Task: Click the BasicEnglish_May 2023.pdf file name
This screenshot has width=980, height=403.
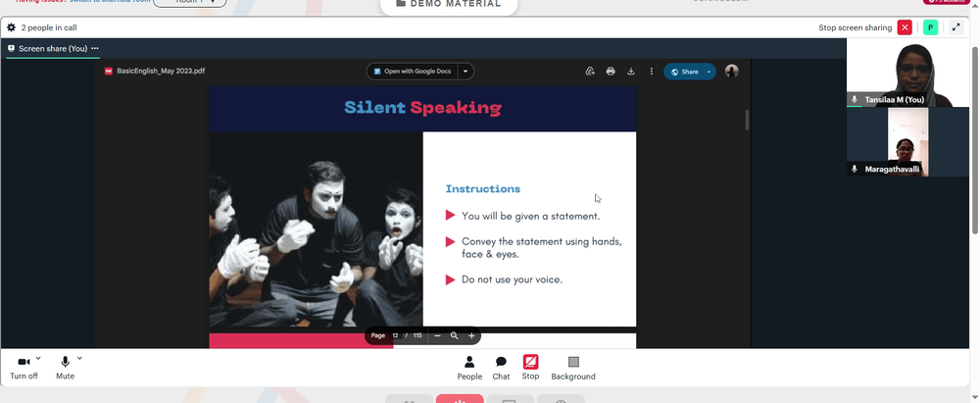Action: [x=161, y=72]
